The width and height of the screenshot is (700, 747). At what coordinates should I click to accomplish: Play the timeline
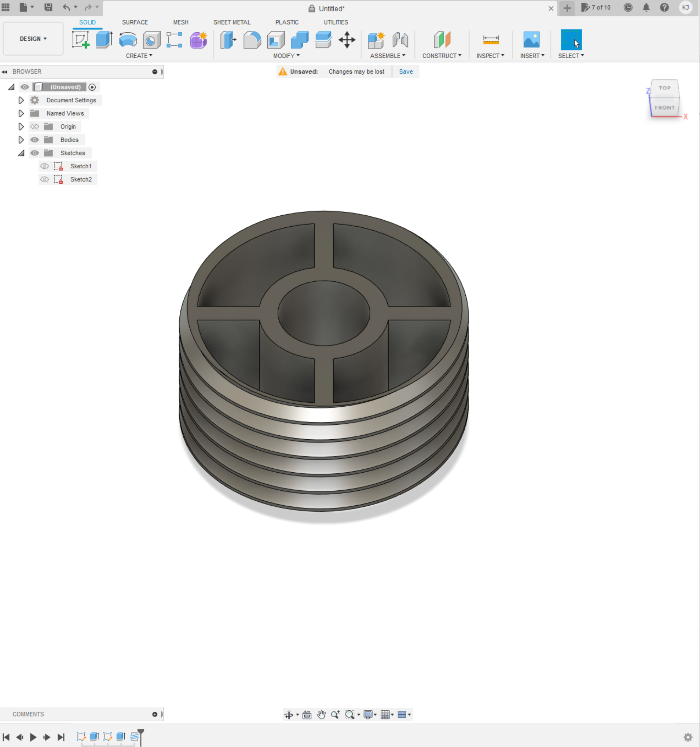tap(33, 737)
